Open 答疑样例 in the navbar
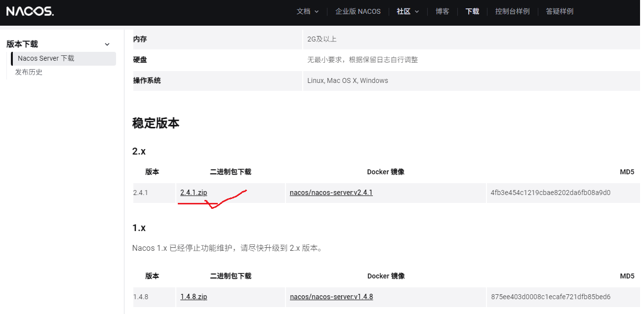 click(x=560, y=11)
